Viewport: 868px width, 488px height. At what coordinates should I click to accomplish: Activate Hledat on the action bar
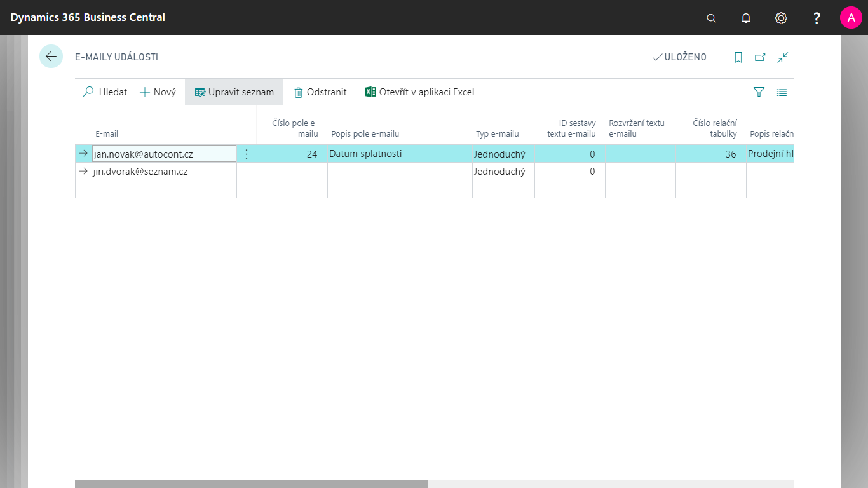point(104,91)
